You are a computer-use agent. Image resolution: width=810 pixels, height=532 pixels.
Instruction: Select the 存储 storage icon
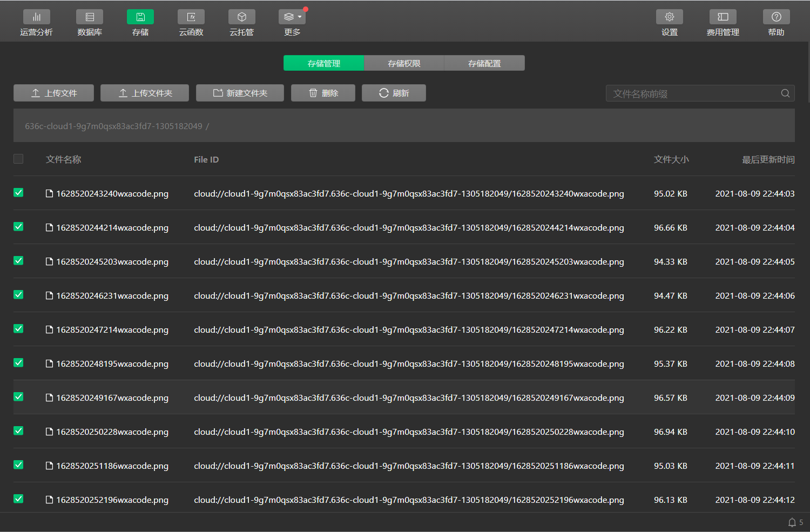point(140,17)
